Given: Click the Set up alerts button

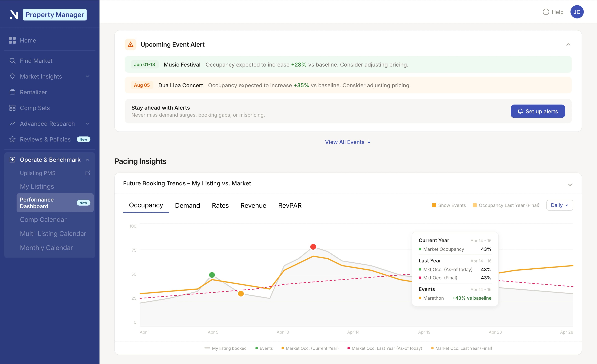Looking at the screenshot, I should coord(538,111).
